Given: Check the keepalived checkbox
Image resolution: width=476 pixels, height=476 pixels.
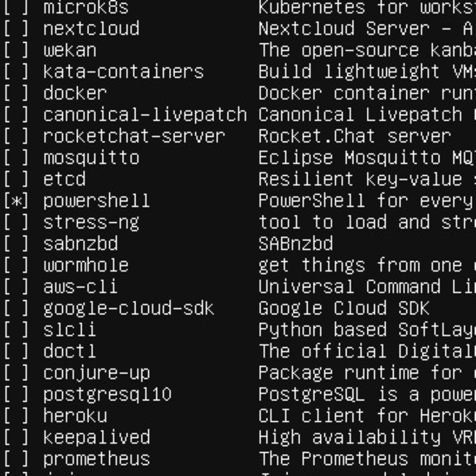Looking at the screenshot, I should coord(16,437).
